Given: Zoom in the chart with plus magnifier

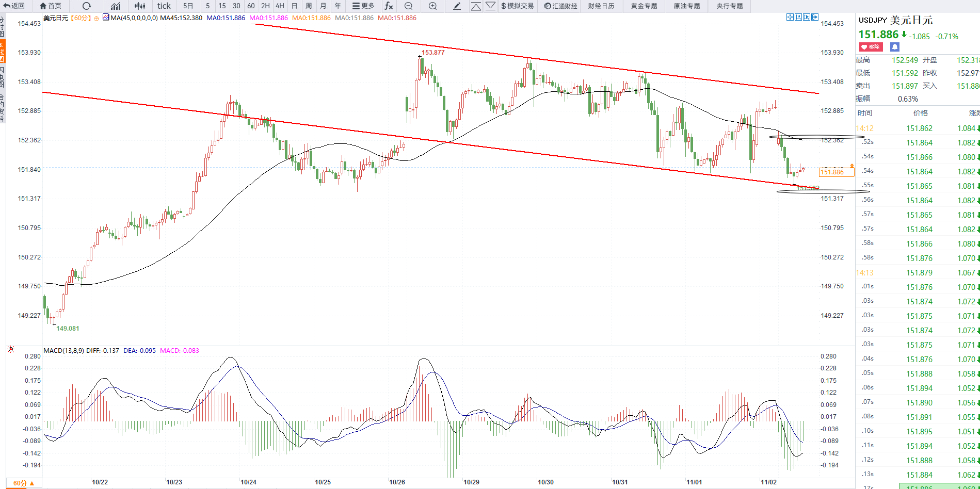Looking at the screenshot, I should tap(432, 6).
